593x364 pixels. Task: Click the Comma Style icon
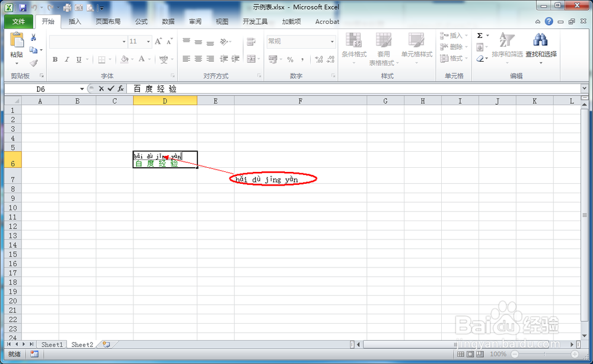302,59
